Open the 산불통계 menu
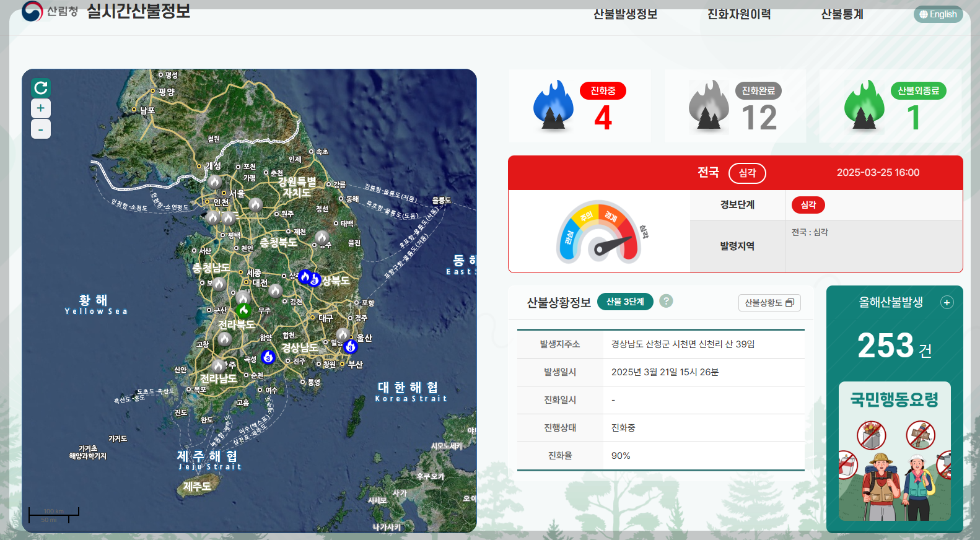980x540 pixels. [x=842, y=14]
